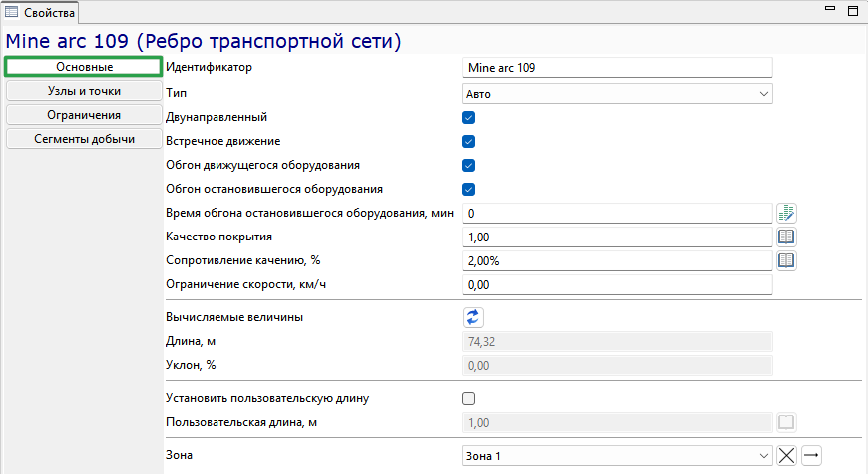Enable Установить пользовательскую длину checkbox
Screen dimensions: 868x474
point(468,399)
